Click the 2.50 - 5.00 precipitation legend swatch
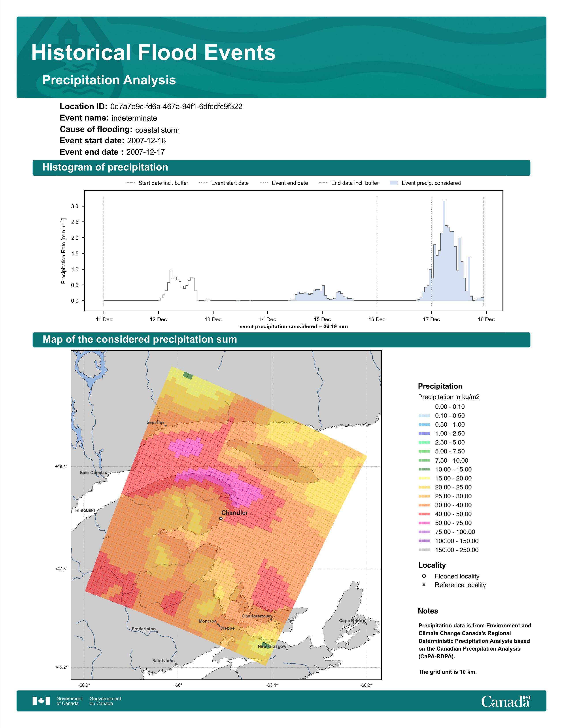563x728 pixels. click(x=424, y=443)
